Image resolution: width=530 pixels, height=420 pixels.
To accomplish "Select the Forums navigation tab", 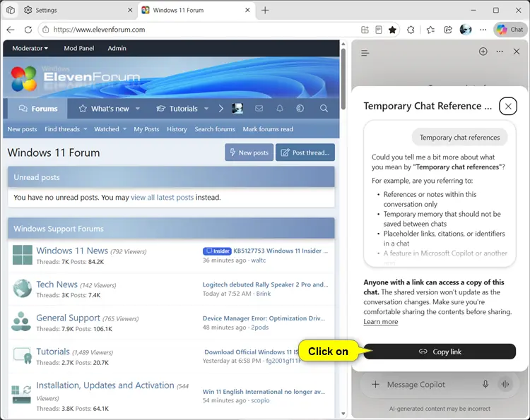I will 38,109.
